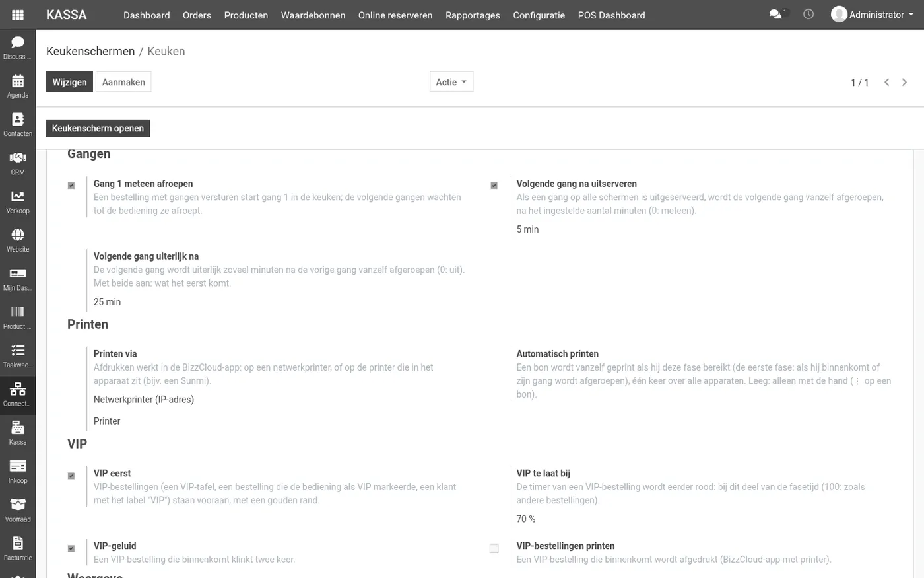Click the '25 min' value
This screenshot has height=578, width=924.
pyautogui.click(x=107, y=302)
